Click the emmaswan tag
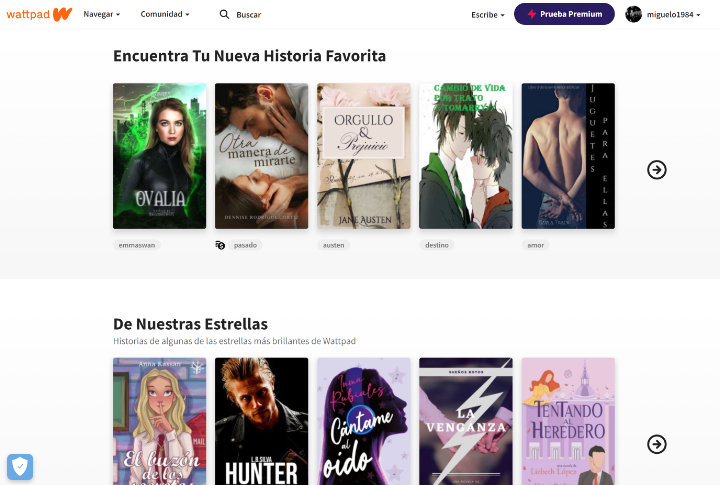720x485 pixels. point(136,245)
